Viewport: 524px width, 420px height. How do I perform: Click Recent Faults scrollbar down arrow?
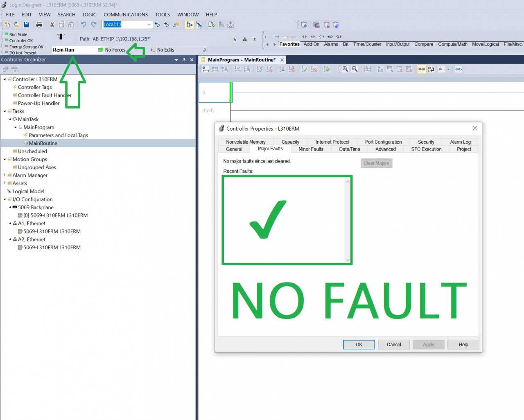click(348, 260)
